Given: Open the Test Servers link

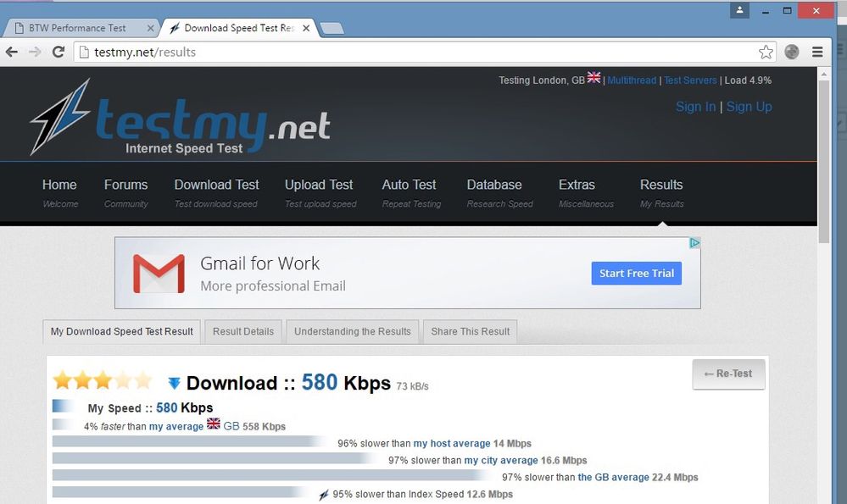Looking at the screenshot, I should (x=690, y=80).
